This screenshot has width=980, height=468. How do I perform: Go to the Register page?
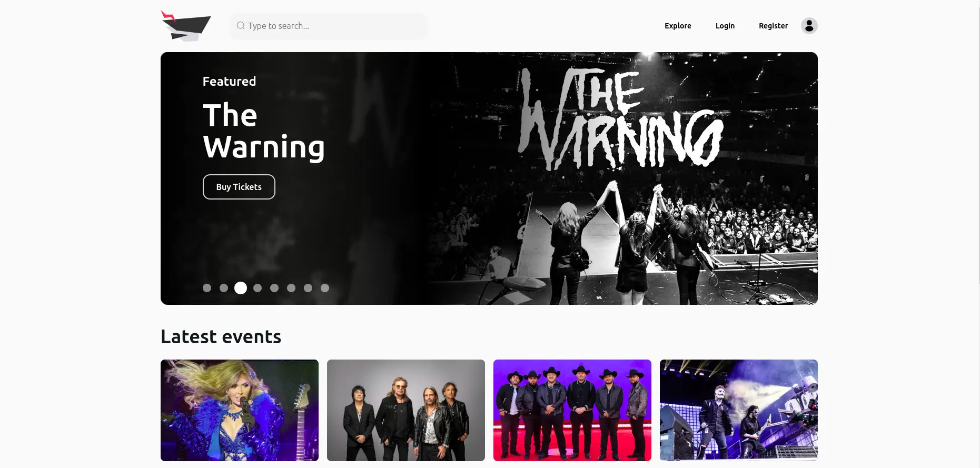point(773,26)
